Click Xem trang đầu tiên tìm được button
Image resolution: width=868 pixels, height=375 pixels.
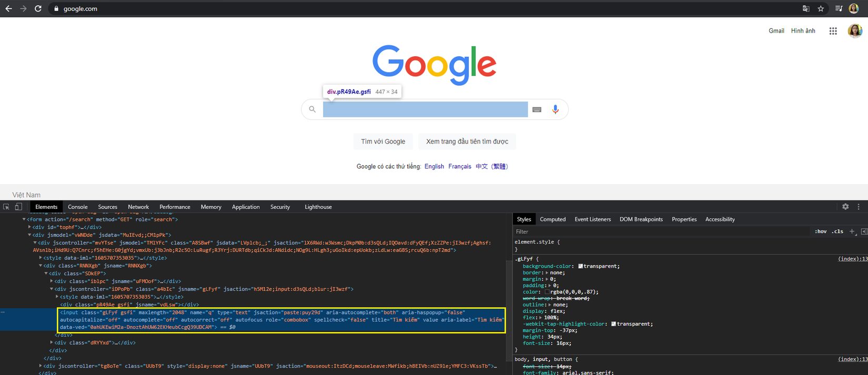coord(467,141)
